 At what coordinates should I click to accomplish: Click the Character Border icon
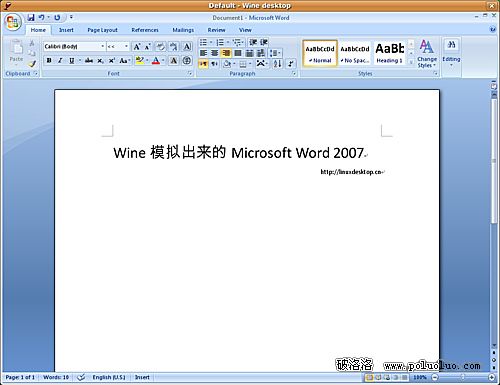coord(187,47)
